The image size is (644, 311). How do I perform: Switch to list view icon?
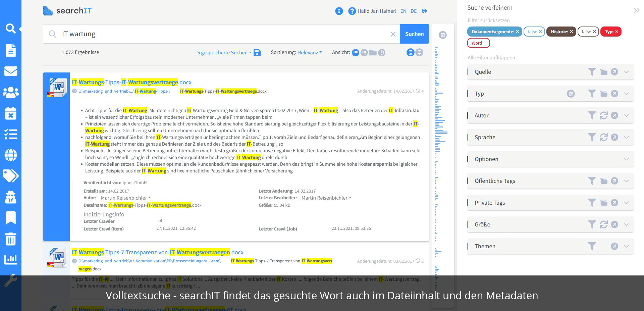click(356, 53)
